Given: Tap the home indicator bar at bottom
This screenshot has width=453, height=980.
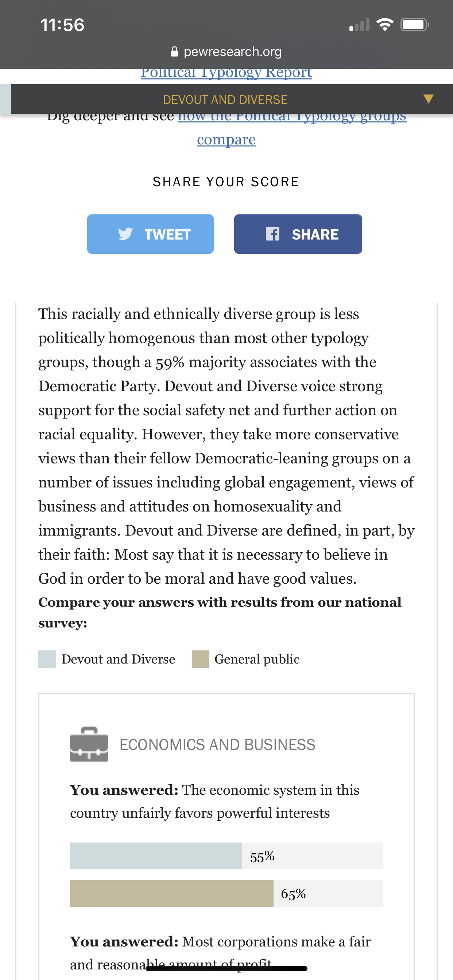Looking at the screenshot, I should coord(226,968).
